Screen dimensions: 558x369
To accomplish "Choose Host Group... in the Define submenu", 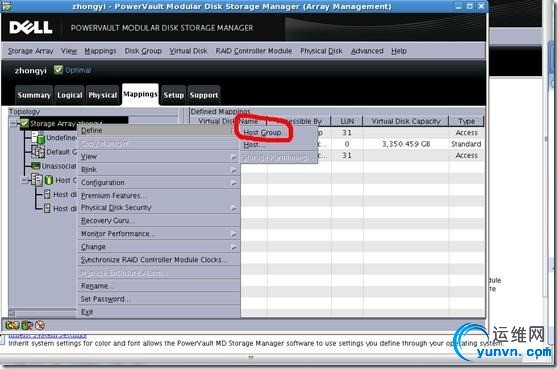I will (279, 132).
